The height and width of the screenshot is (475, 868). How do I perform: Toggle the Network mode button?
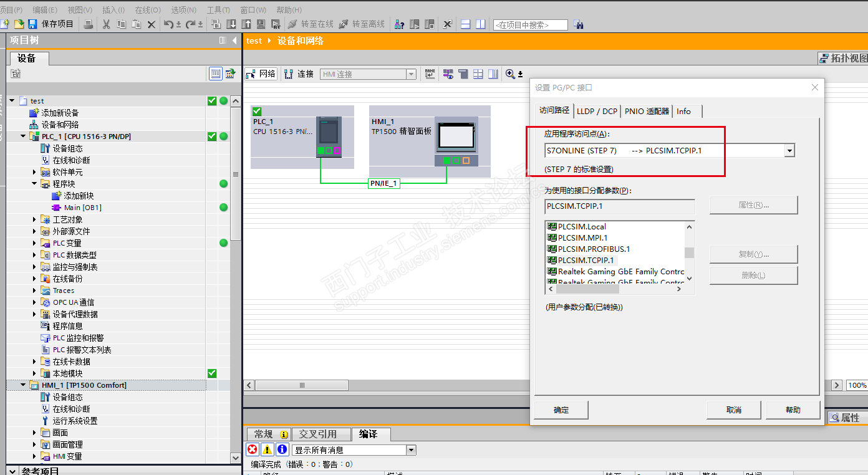point(261,74)
